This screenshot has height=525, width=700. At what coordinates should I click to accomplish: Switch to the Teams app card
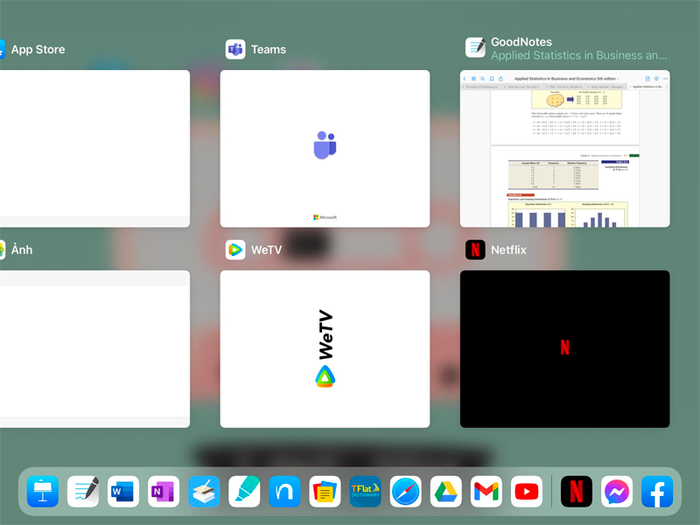(325, 148)
